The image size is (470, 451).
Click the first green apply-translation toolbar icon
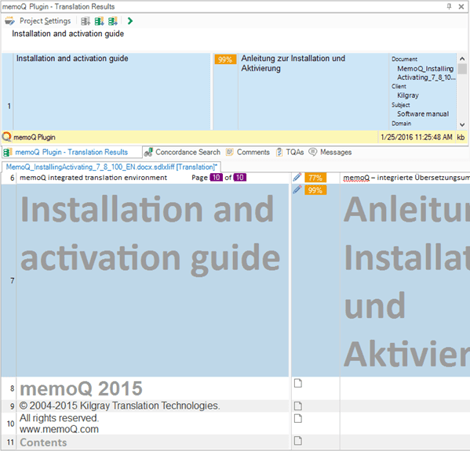(x=99, y=21)
